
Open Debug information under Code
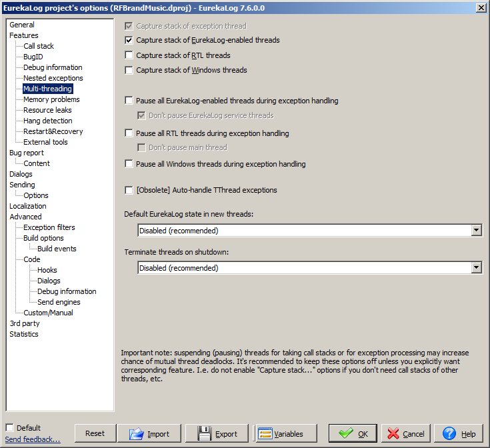point(67,291)
